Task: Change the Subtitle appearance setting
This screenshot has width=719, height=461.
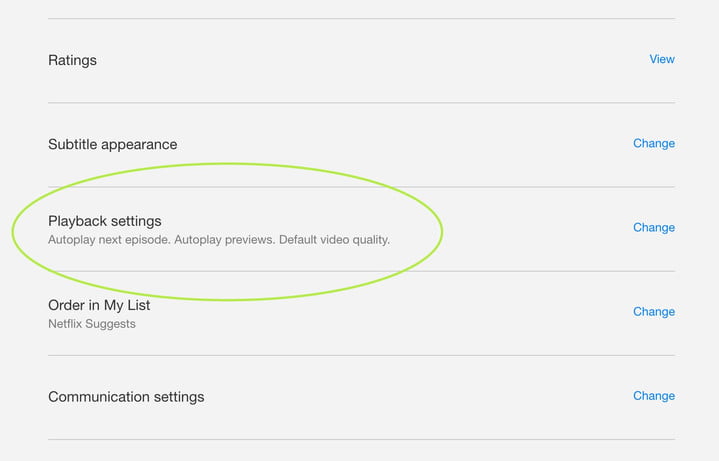Action: 653,143
